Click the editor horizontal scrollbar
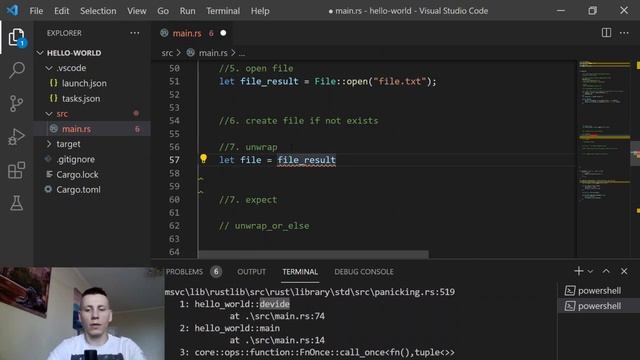The width and height of the screenshot is (640, 360). (313, 254)
